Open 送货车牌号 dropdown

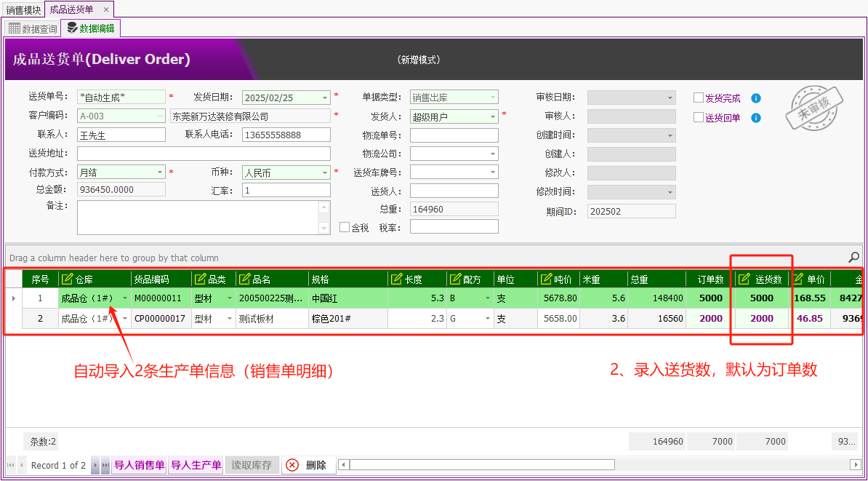pyautogui.click(x=493, y=172)
